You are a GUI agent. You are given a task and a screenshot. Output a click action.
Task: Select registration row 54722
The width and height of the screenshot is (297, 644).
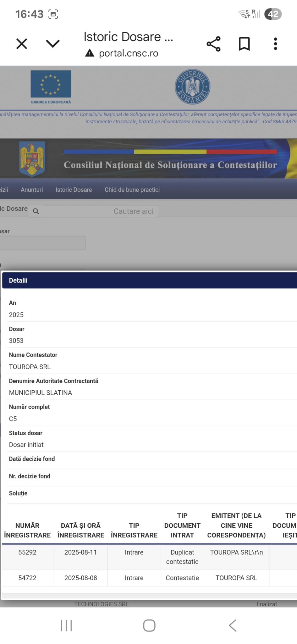click(27, 578)
